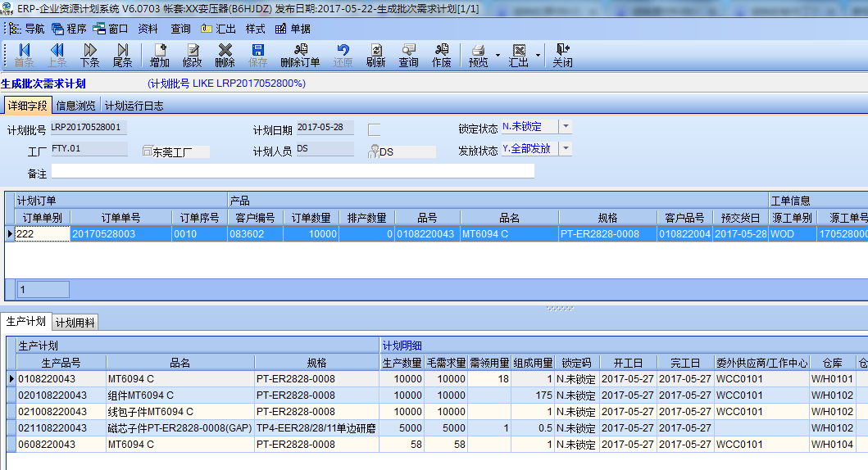Open the 程序 menu

click(x=69, y=29)
